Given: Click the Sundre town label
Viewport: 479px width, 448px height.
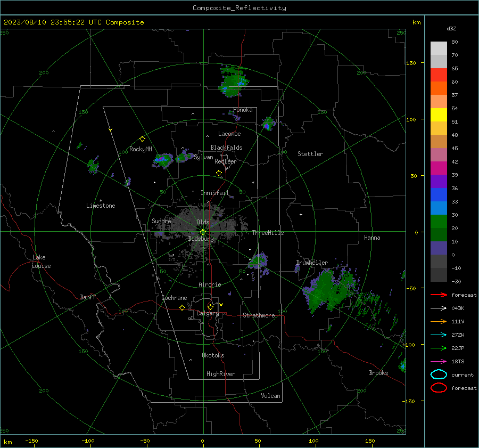Looking at the screenshot, I should (161, 221).
